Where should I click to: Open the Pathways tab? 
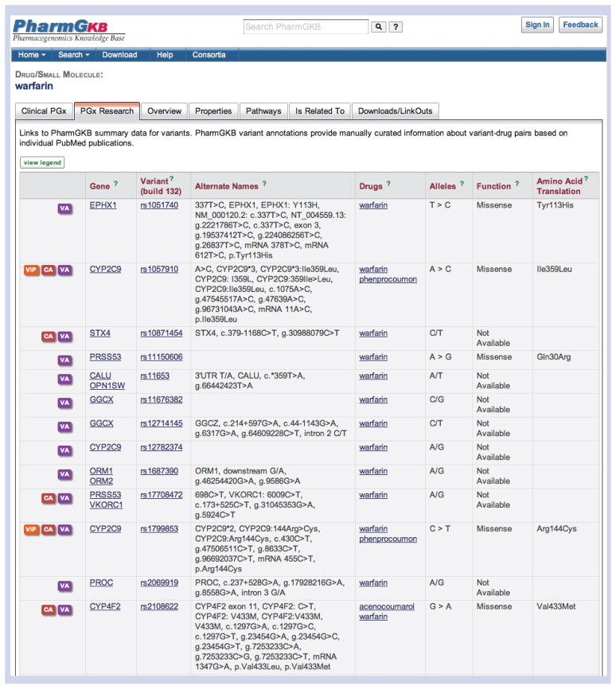click(263, 111)
